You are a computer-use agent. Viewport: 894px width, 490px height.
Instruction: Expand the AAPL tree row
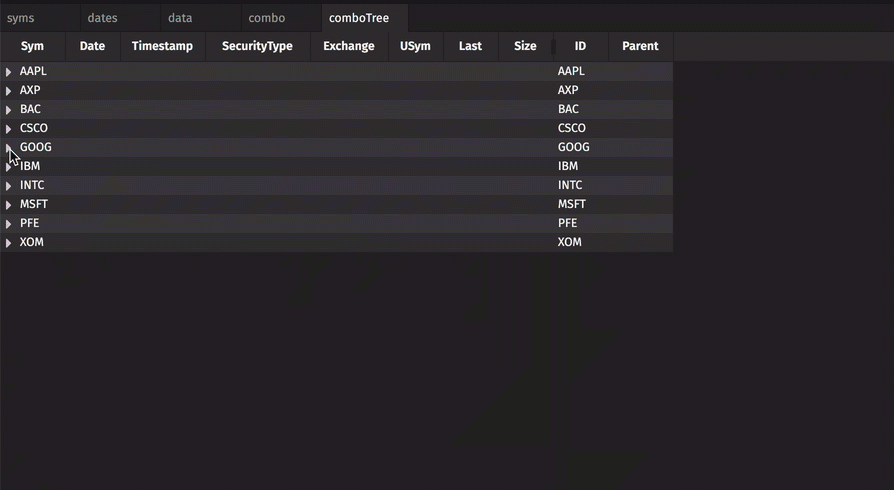(9, 72)
